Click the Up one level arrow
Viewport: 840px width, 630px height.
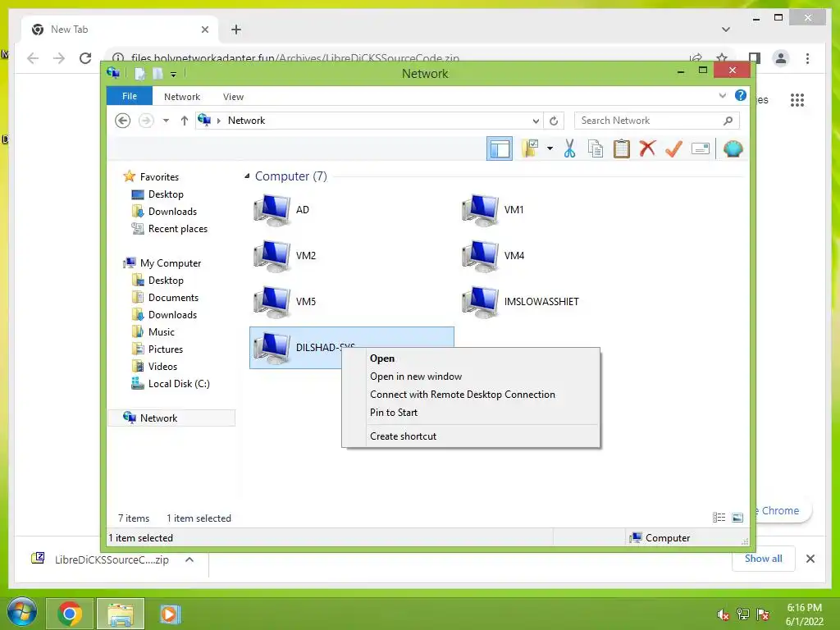(x=185, y=121)
